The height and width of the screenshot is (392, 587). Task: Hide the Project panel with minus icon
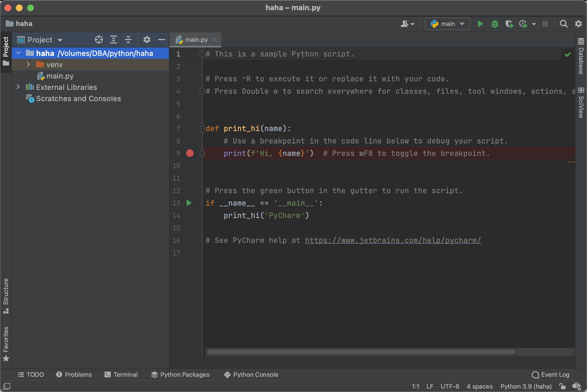[161, 40]
